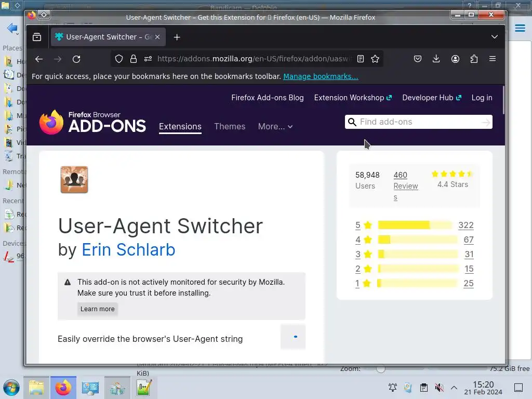The image size is (532, 399).
Task: Filter reviews by 3 star rating
Action: click(x=364, y=254)
